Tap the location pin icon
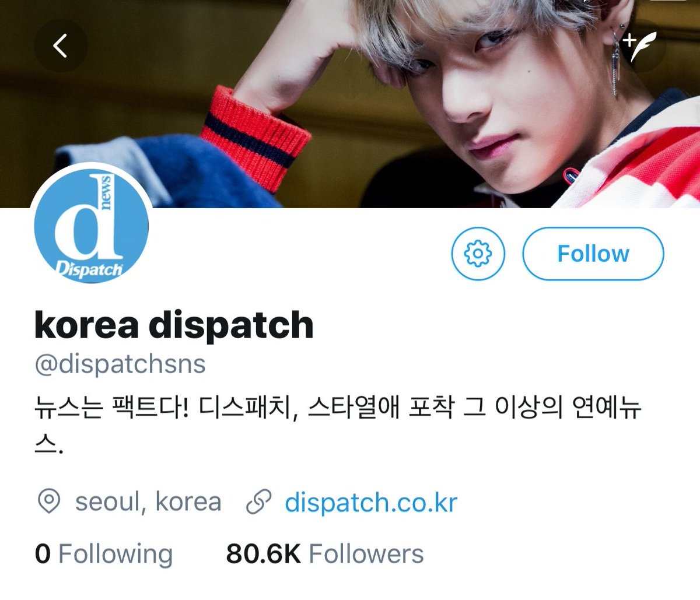This screenshot has width=700, height=600. pyautogui.click(x=48, y=501)
